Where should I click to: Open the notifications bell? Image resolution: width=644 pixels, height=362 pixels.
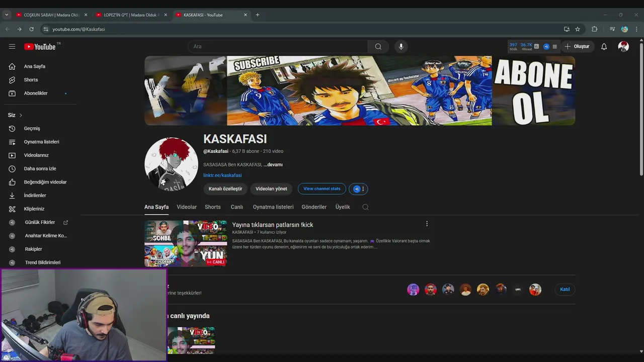(604, 46)
